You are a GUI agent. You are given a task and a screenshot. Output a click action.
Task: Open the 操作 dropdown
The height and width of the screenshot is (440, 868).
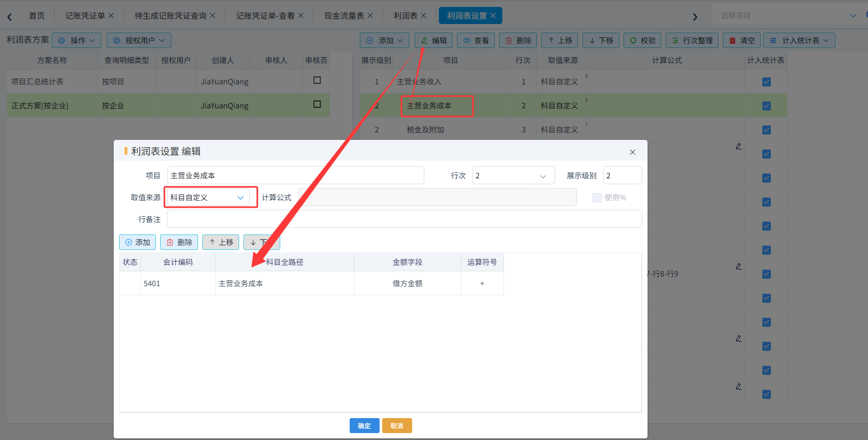point(77,41)
